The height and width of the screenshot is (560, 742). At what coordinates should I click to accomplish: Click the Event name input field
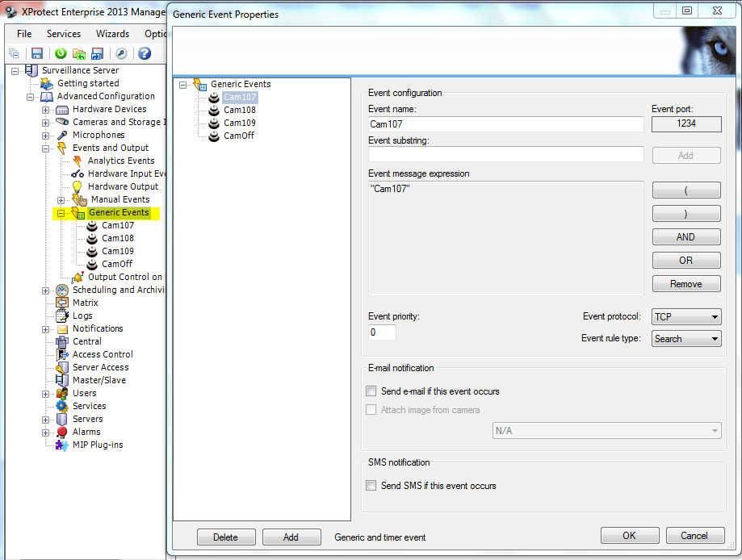coord(506,124)
